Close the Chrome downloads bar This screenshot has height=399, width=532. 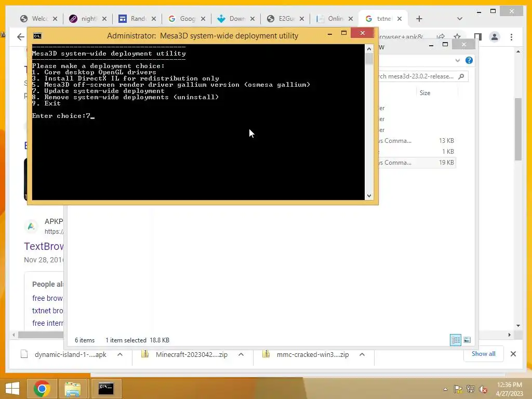513,354
